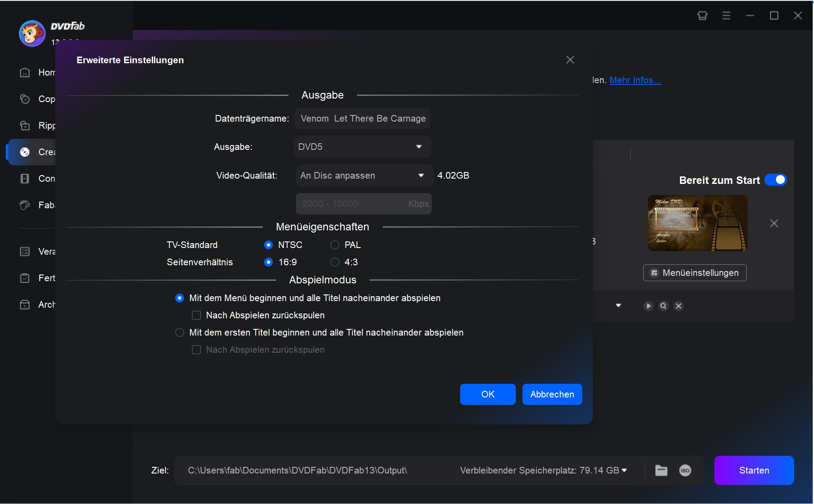814x504 pixels.
Task: Click the Kbps bitrate input field
Action: pos(364,204)
